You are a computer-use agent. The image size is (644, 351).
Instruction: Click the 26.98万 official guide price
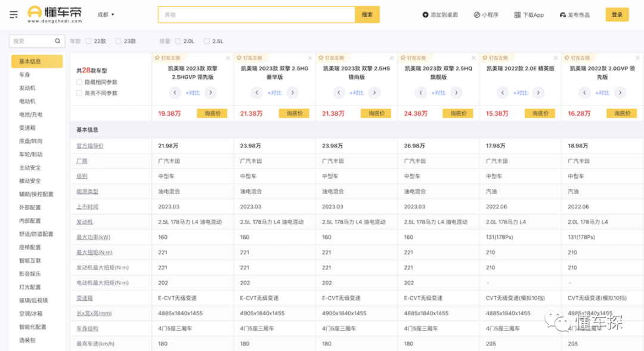414,146
